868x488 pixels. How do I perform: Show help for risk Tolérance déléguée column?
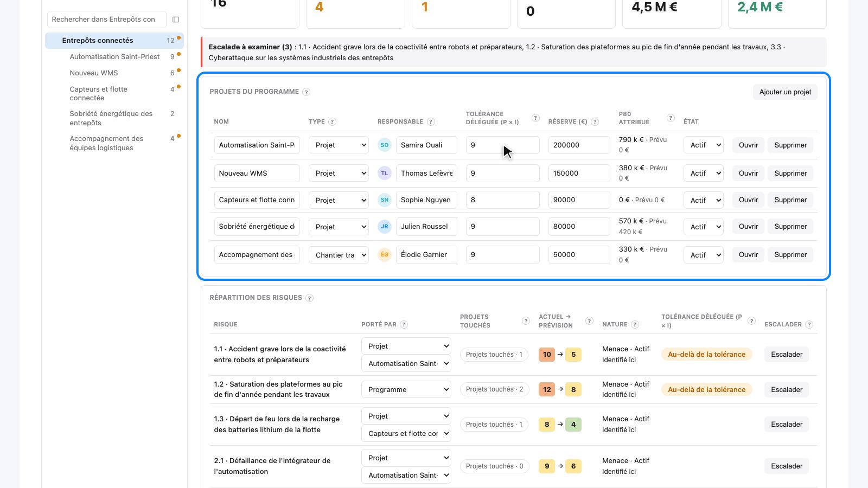[x=751, y=321]
